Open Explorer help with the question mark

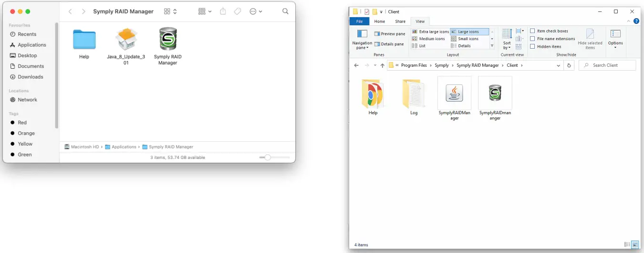tap(636, 21)
